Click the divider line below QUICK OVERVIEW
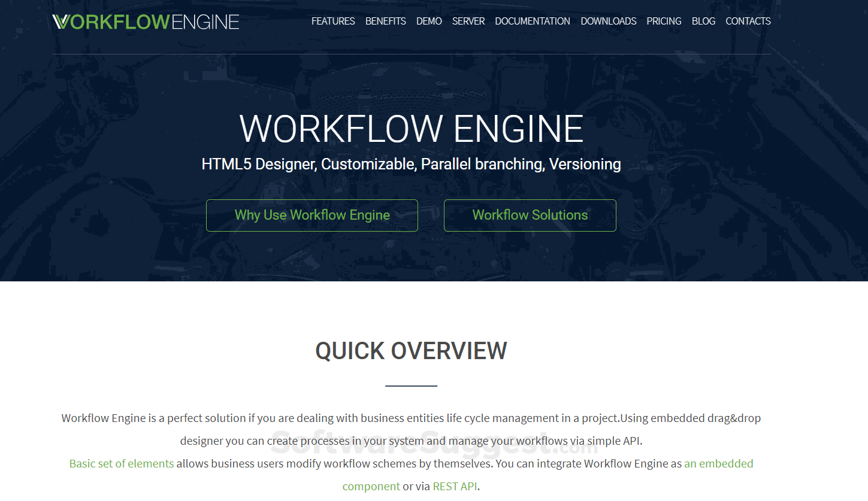The width and height of the screenshot is (868, 501). coord(411,385)
